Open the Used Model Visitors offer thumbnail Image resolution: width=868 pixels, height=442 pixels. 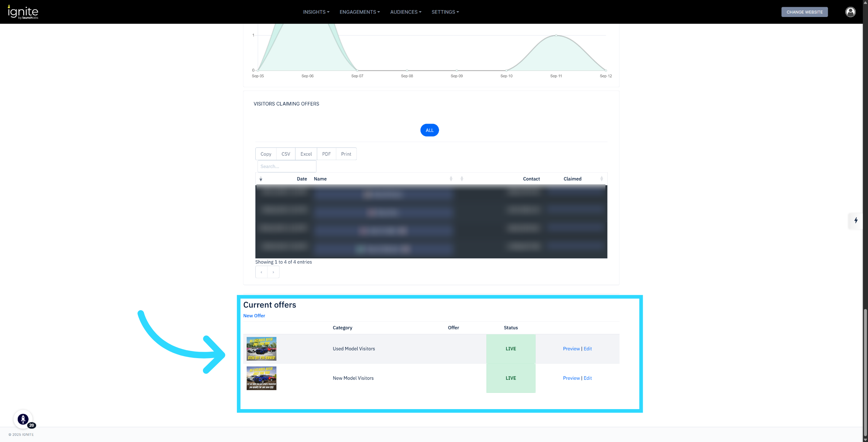tap(261, 349)
